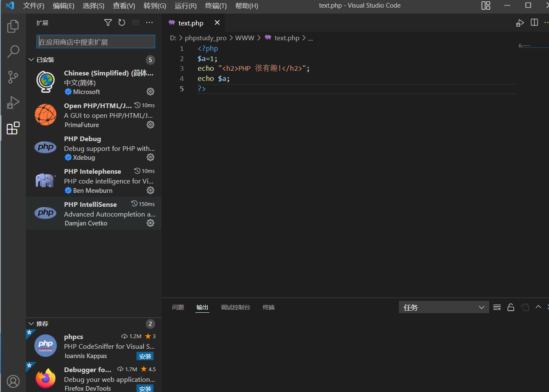Click phpstudy_pro in the breadcrumb
This screenshot has height=392, width=549.
pyautogui.click(x=206, y=38)
